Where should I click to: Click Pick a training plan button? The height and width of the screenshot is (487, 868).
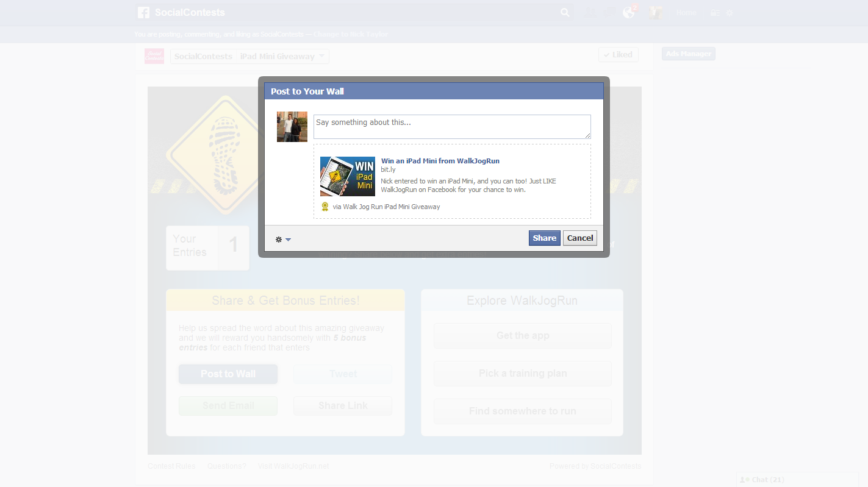point(523,374)
